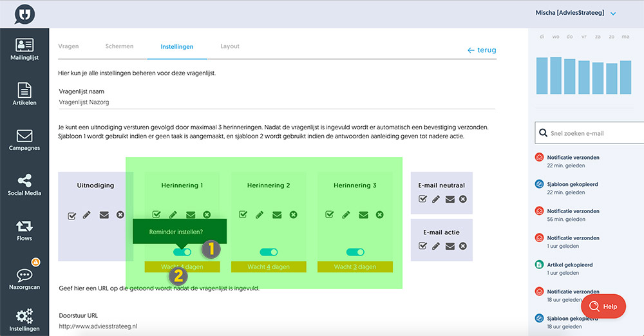The image size is (644, 336).
Task: Select the Instellingen tab
Action: click(x=176, y=46)
